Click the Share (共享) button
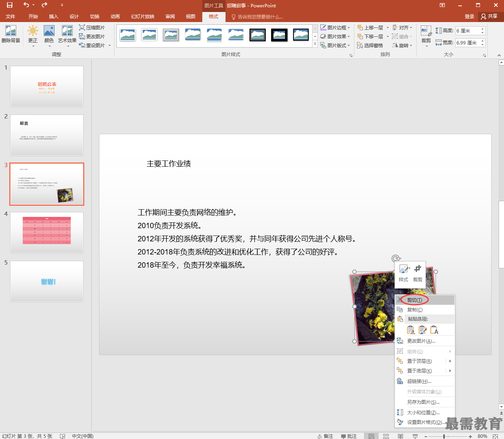 pos(490,16)
